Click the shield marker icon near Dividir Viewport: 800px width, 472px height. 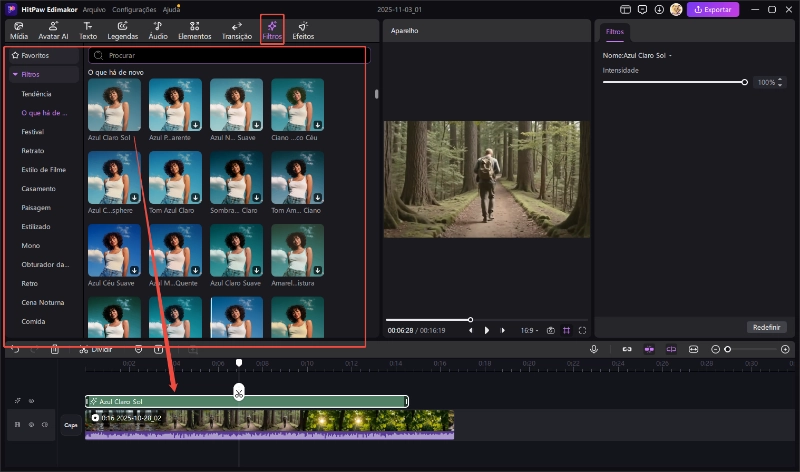pyautogui.click(x=138, y=350)
